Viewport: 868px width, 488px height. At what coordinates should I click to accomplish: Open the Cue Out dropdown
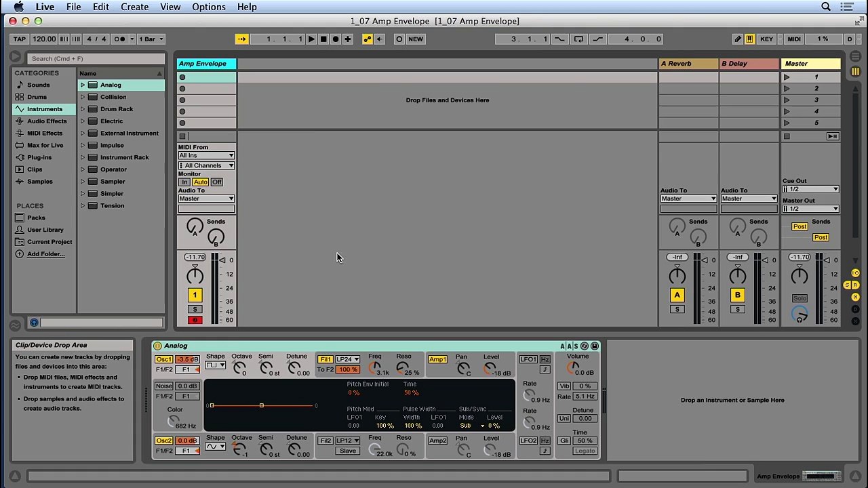pyautogui.click(x=810, y=190)
